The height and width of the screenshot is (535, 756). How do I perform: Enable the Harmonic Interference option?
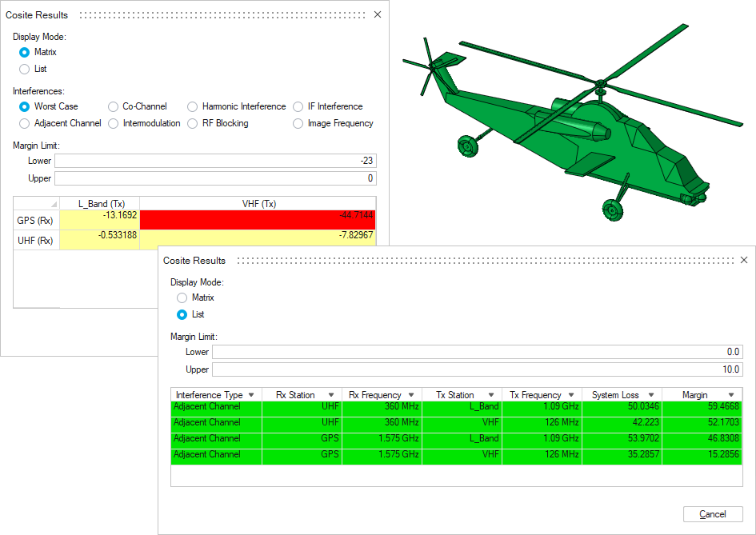193,106
